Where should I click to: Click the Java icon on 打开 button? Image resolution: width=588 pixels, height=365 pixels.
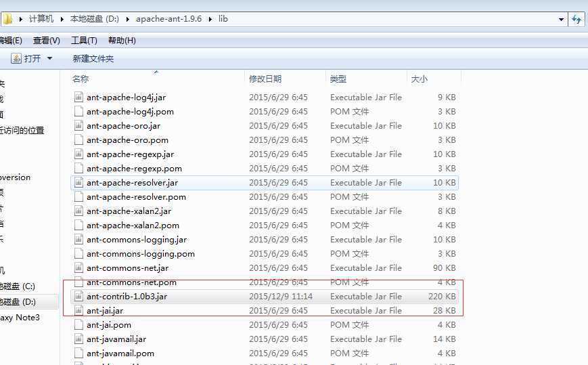pyautogui.click(x=16, y=58)
